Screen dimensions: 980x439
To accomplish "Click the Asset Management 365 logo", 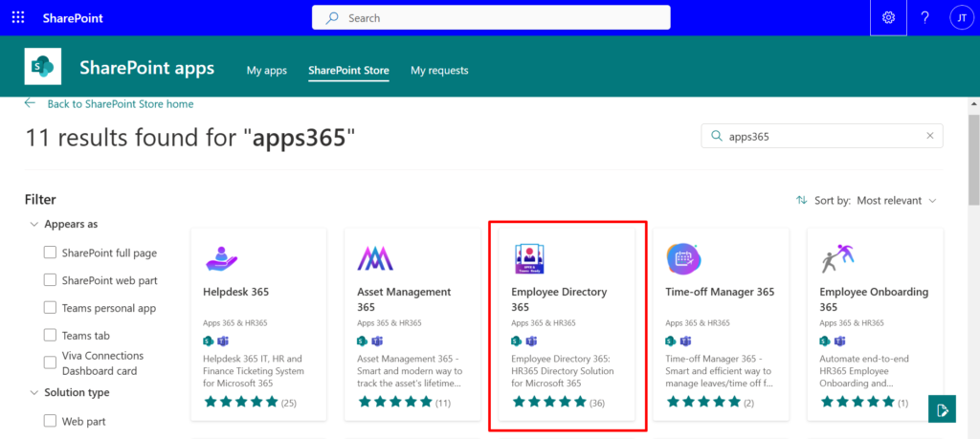I will pos(375,257).
